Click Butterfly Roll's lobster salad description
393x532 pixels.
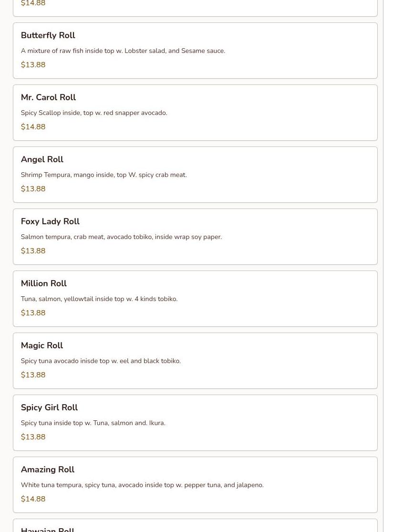click(123, 51)
